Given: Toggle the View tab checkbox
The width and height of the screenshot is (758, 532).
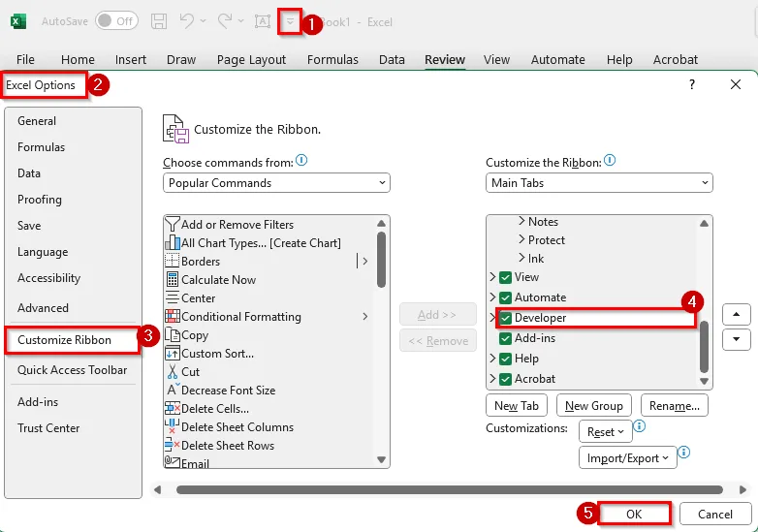Looking at the screenshot, I should point(505,277).
